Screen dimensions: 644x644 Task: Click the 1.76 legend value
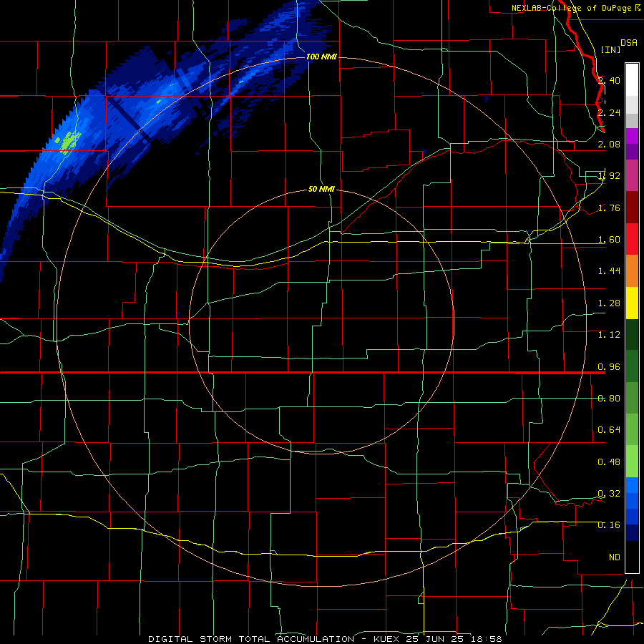[x=609, y=208]
